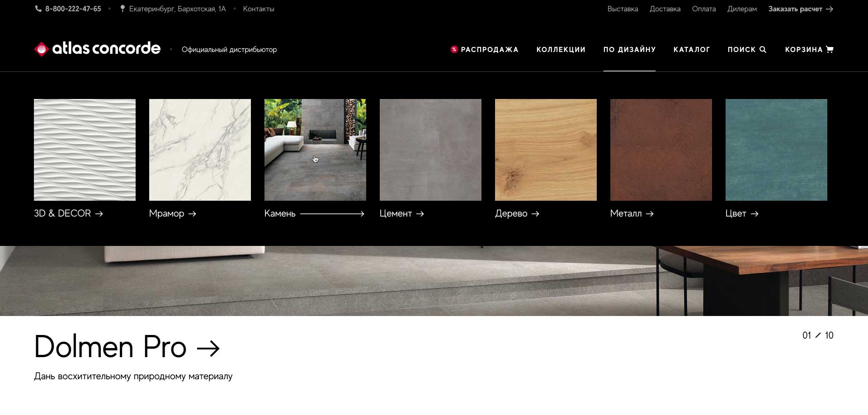Image resolution: width=868 pixels, height=415 pixels.
Task: Click the search magnifier icon
Action: (763, 49)
